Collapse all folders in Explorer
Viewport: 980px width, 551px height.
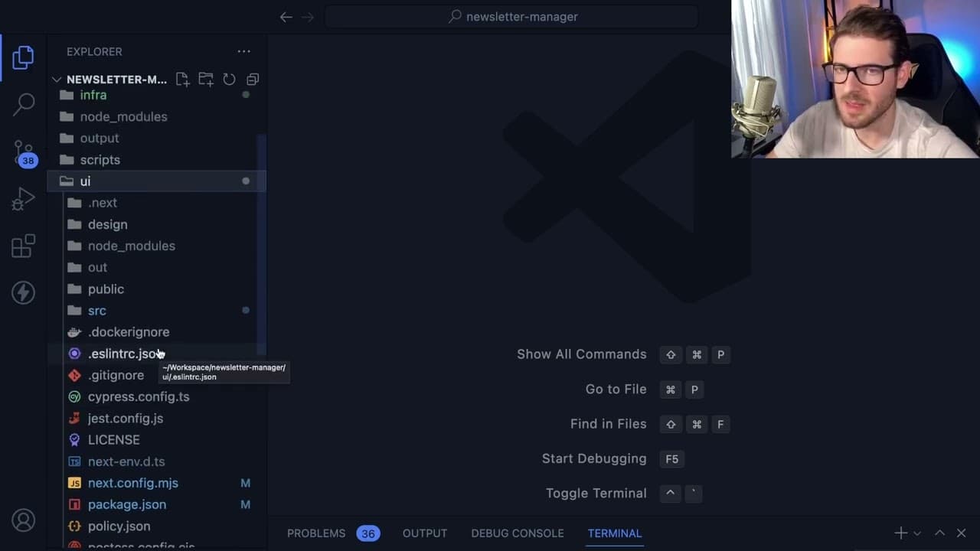[253, 79]
